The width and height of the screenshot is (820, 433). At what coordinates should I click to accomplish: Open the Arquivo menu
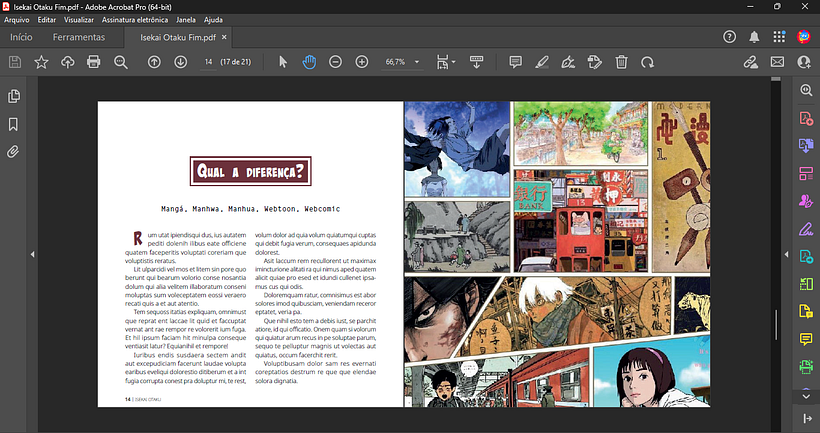click(17, 20)
